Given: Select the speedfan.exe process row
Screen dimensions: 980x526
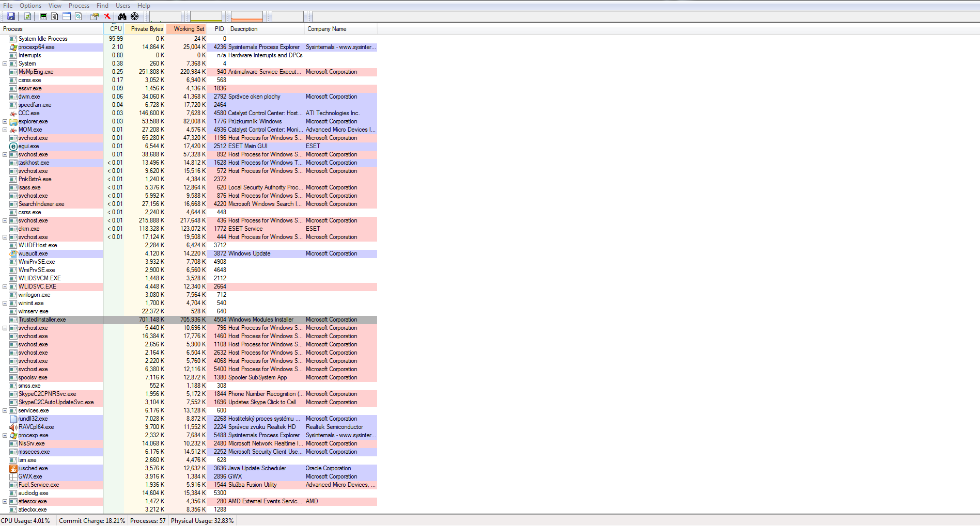Looking at the screenshot, I should [x=189, y=105].
